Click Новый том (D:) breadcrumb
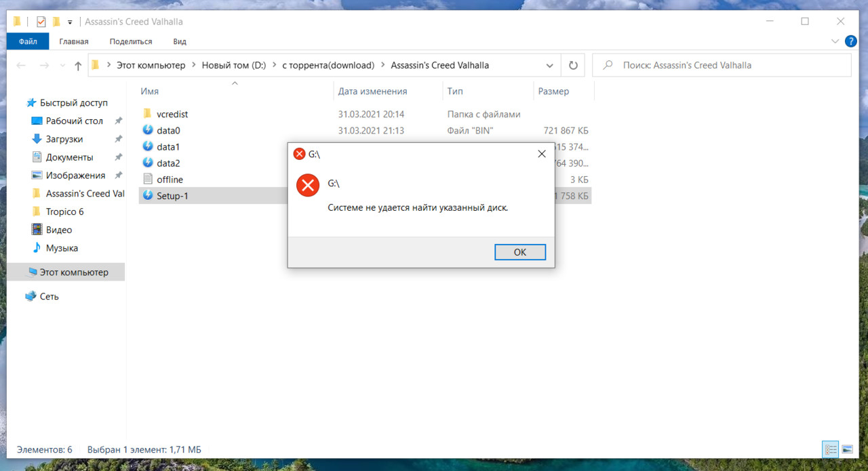The width and height of the screenshot is (868, 471). [x=234, y=65]
